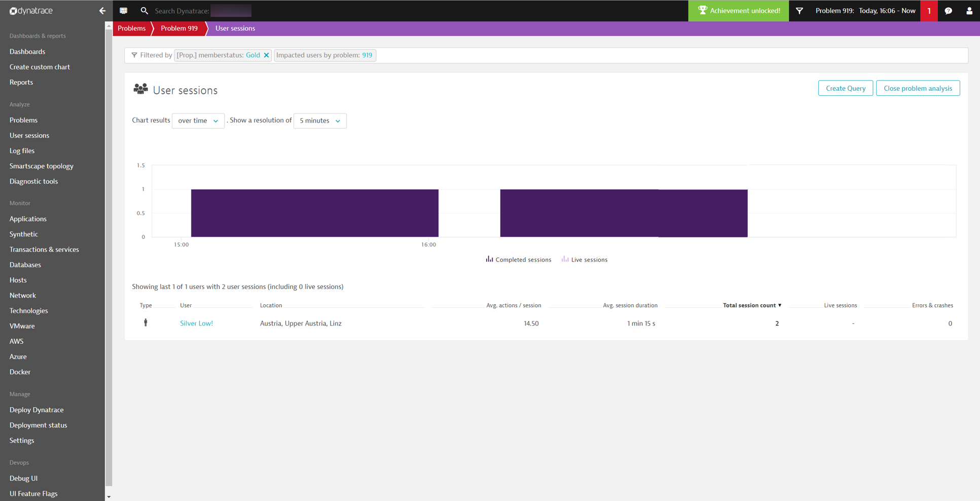Sort by Errors & crashes column header

coord(932,305)
